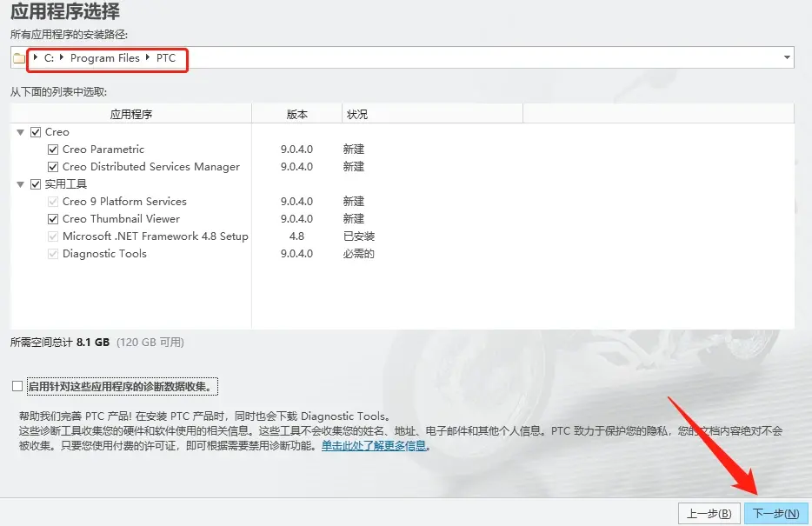Enable diagnostic data collection checkbox
The image size is (812, 526).
click(17, 386)
